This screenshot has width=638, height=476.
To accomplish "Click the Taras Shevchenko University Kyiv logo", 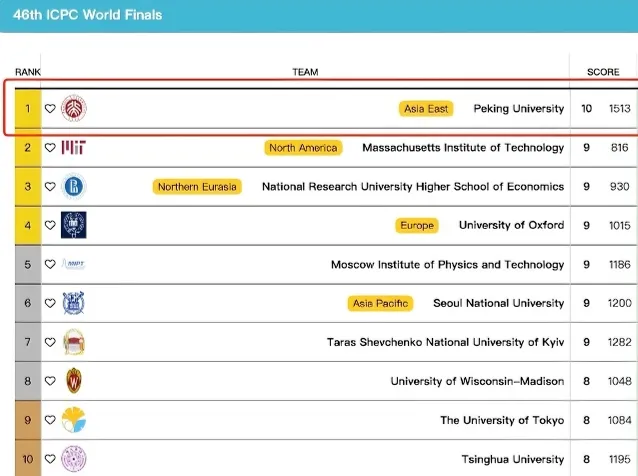I will (x=74, y=342).
